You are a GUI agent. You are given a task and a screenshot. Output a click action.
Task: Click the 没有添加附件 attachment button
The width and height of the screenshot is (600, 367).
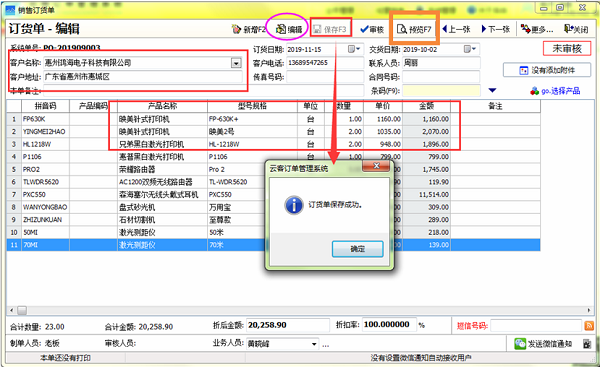pyautogui.click(x=547, y=70)
